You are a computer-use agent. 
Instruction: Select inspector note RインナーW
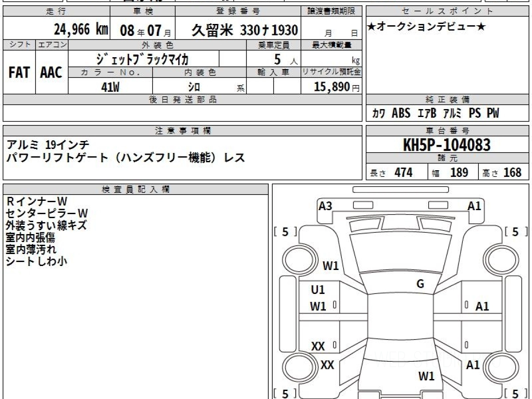click(x=37, y=202)
